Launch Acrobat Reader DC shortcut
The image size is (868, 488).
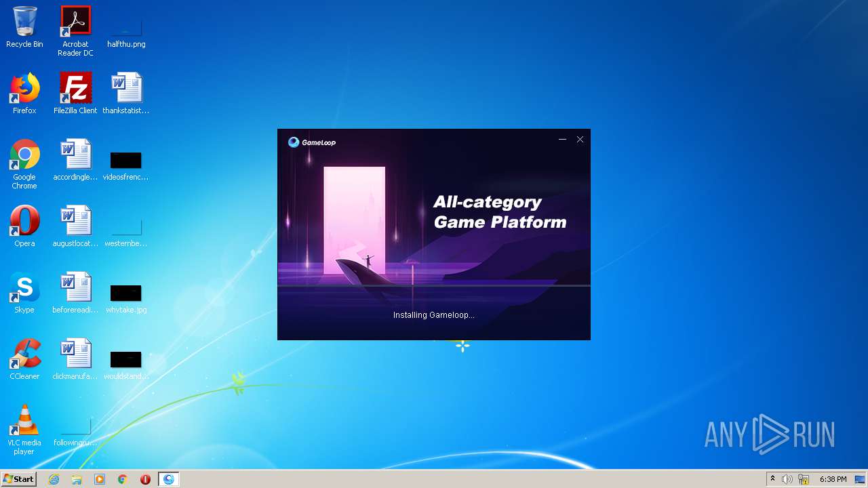75,30
